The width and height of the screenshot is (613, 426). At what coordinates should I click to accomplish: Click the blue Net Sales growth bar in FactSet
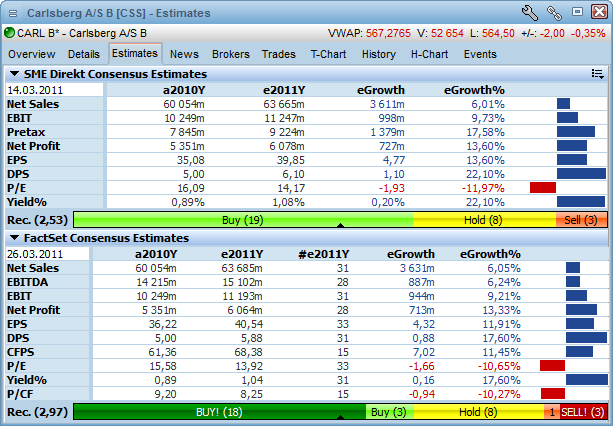pos(572,267)
